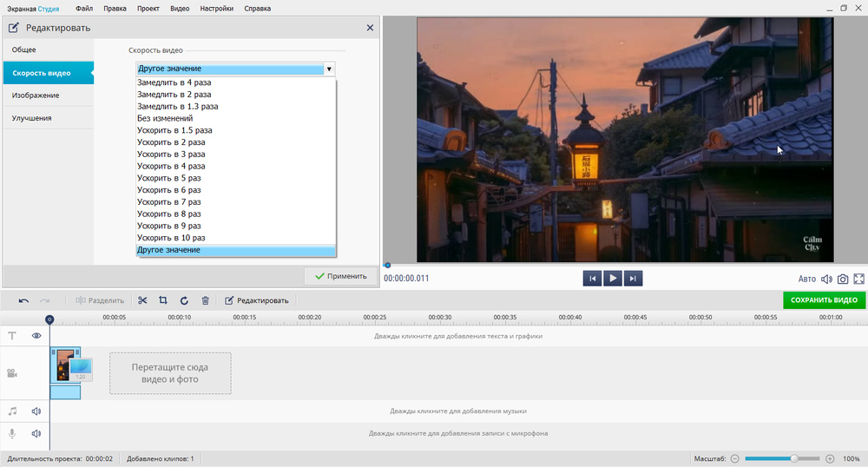The image size is (868, 467).
Task: Open Редактировать in the timeline toolbar
Action: click(256, 300)
